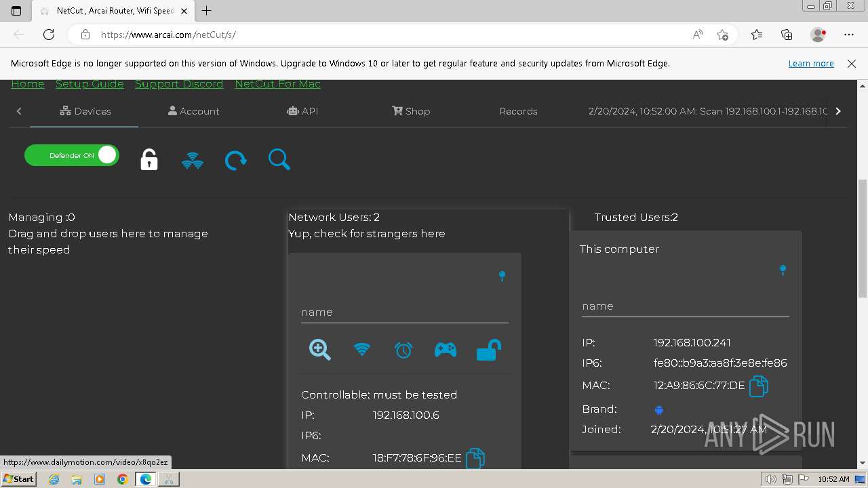Close the NetCut browser tab

pyautogui.click(x=184, y=11)
